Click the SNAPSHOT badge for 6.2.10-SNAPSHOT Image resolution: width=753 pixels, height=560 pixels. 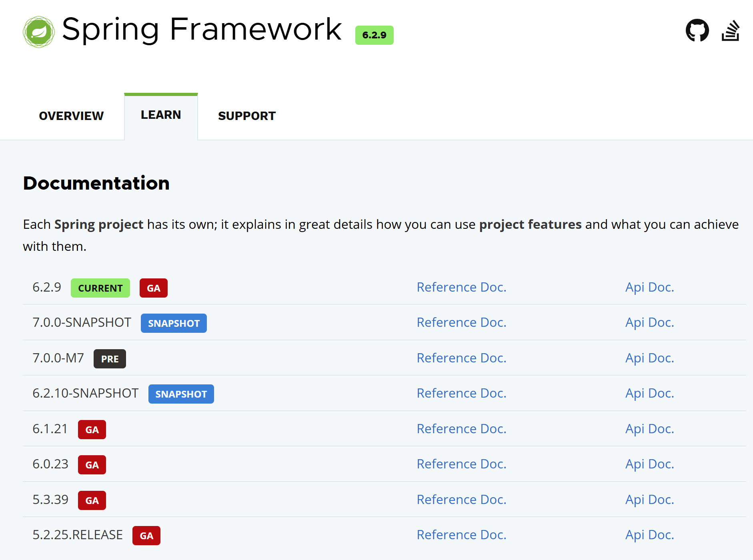[181, 394]
